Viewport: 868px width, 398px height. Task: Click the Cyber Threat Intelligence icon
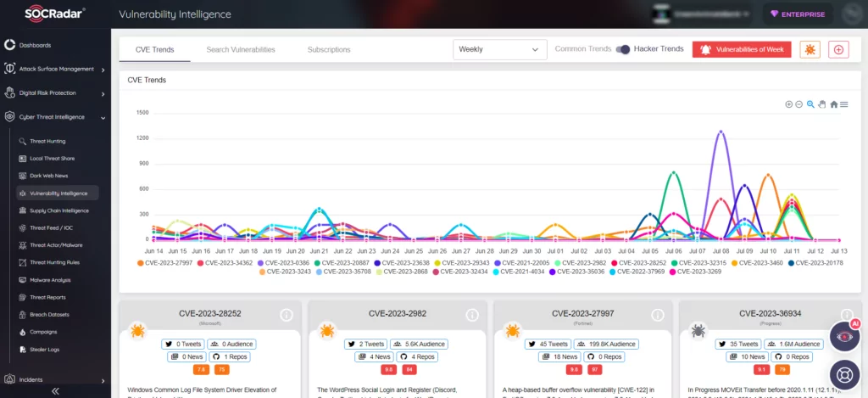point(9,117)
